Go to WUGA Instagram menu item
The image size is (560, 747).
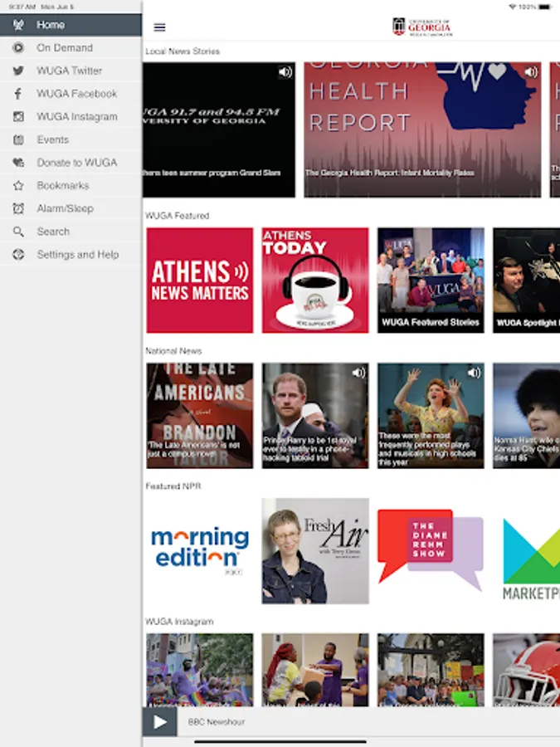(x=71, y=117)
